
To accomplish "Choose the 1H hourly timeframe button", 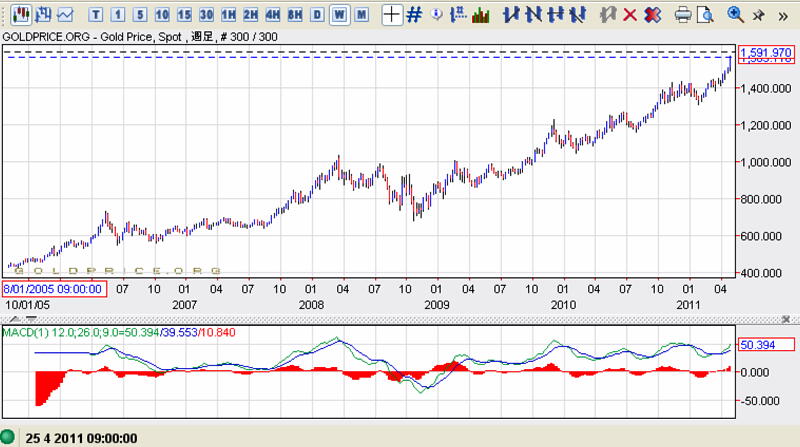I will (228, 15).
